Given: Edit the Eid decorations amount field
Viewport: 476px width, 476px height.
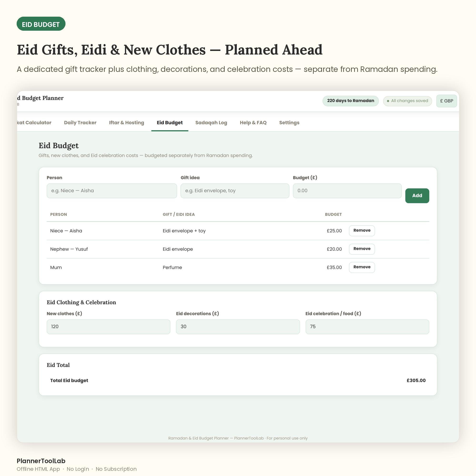Looking at the screenshot, I should [x=238, y=327].
